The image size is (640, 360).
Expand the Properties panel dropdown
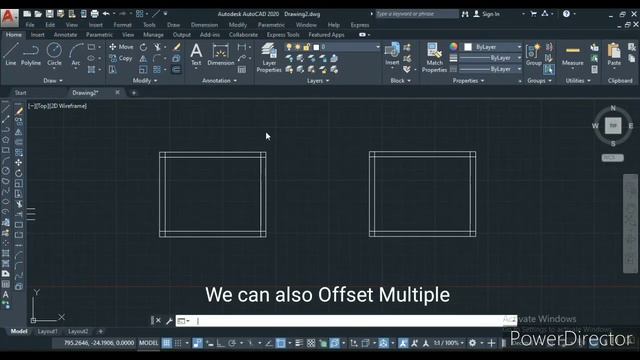tap(469, 81)
